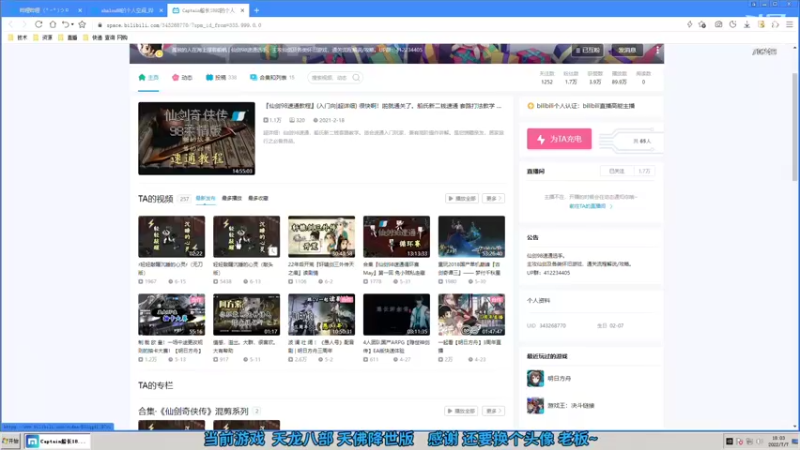Open the 明日方舟3周年直播 video thumbnail

(471, 314)
